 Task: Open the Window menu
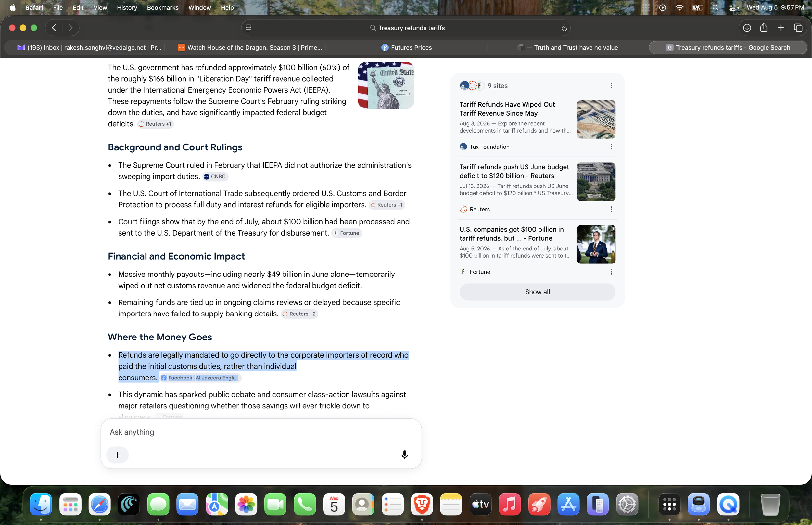click(x=199, y=7)
